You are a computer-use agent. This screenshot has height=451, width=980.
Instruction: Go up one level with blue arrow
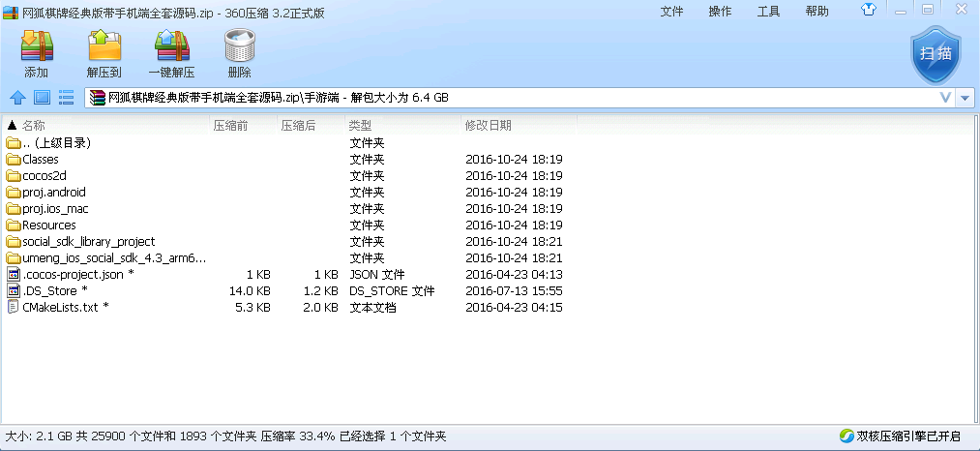click(x=16, y=98)
